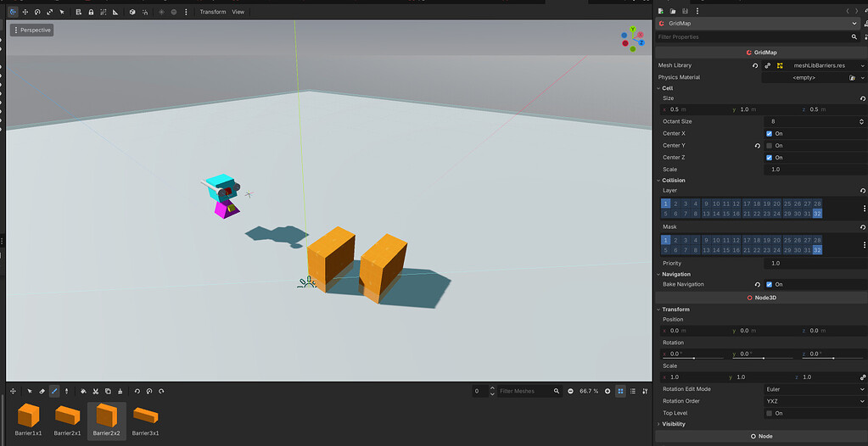Zoom out mesh palette with minus icon

coord(571,391)
